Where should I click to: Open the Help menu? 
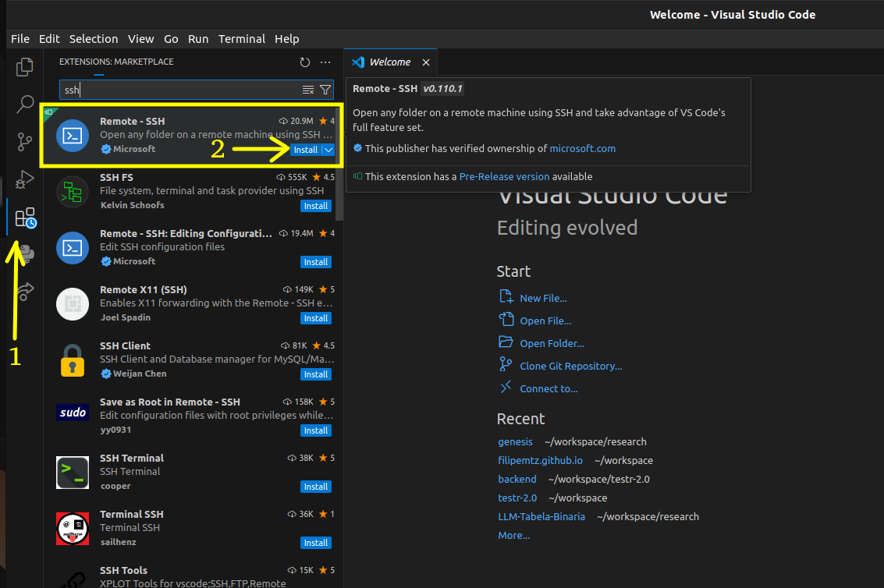coord(286,39)
